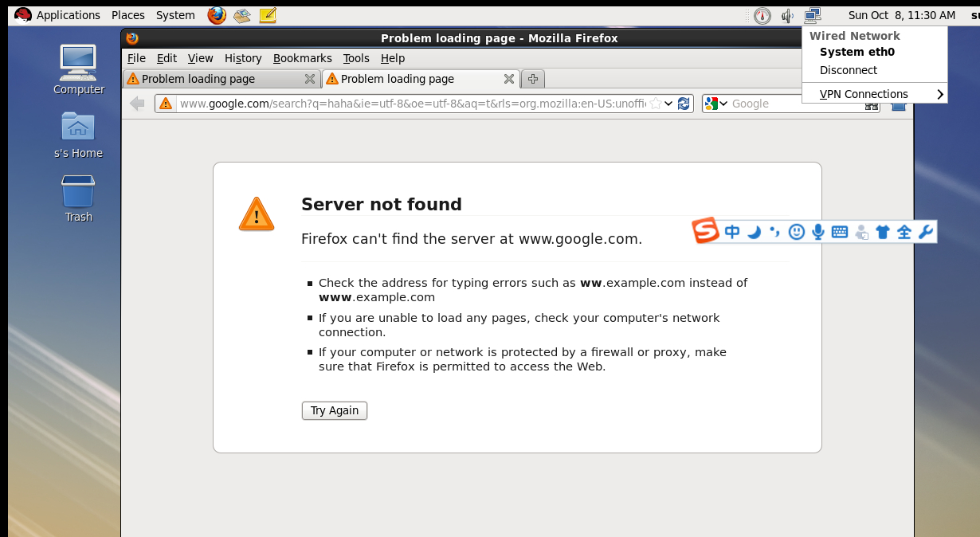Open the Applications menu in the top panel
Viewport: 980px width, 537px height.
point(69,15)
